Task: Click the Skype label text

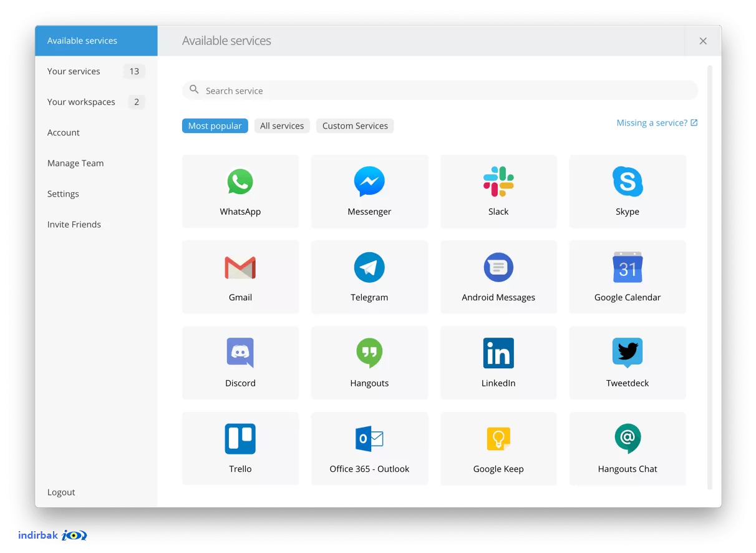Action: (628, 212)
